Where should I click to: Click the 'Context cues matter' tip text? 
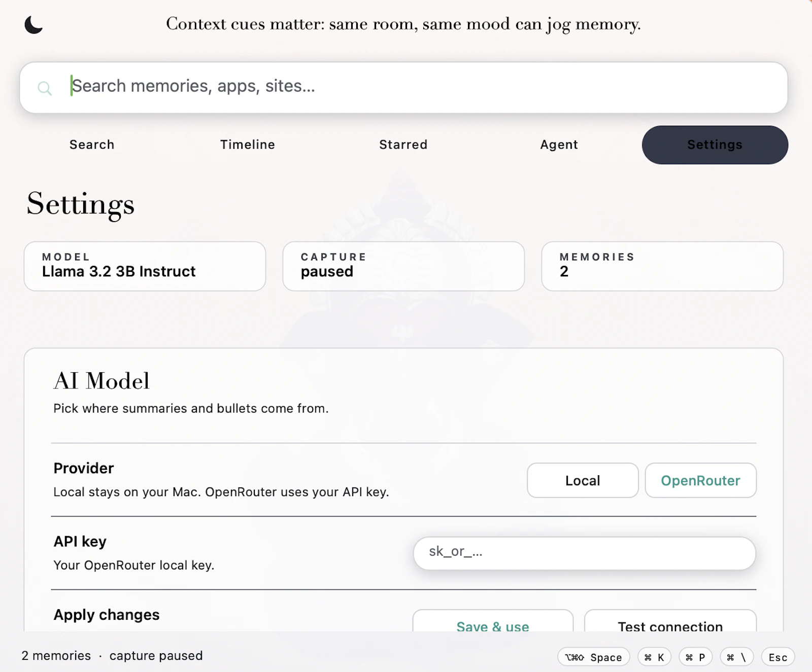pos(403,24)
